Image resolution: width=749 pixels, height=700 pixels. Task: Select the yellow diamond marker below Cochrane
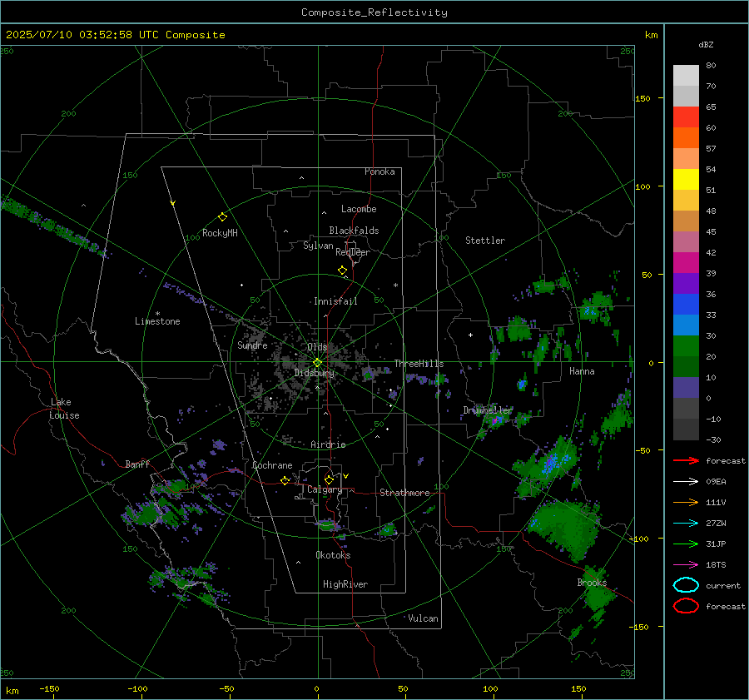285,480
